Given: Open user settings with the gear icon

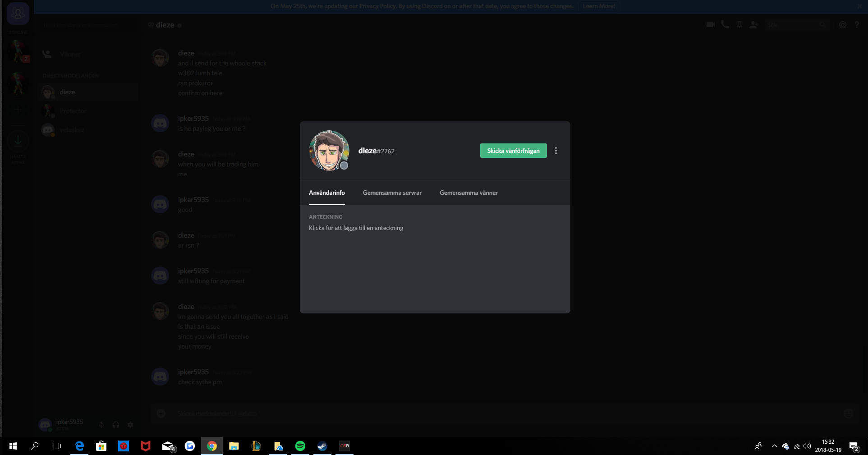Looking at the screenshot, I should tap(130, 425).
